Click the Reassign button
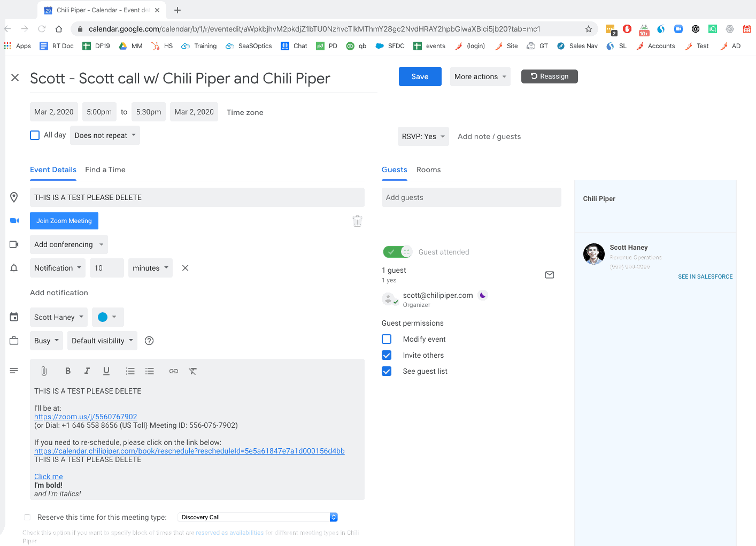 (x=550, y=76)
